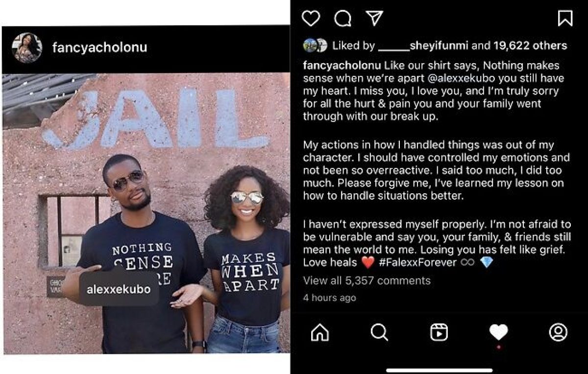Tap the couple photo image
Screen dimensions: 588x374
point(146,213)
